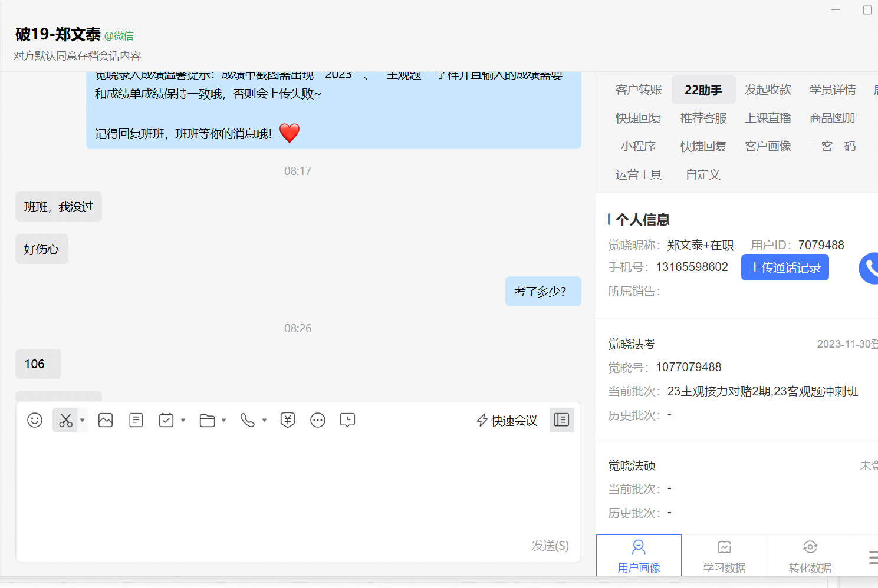Click the message "班班，我没过"
Image resolution: width=878 pixels, height=588 pixels.
point(58,207)
